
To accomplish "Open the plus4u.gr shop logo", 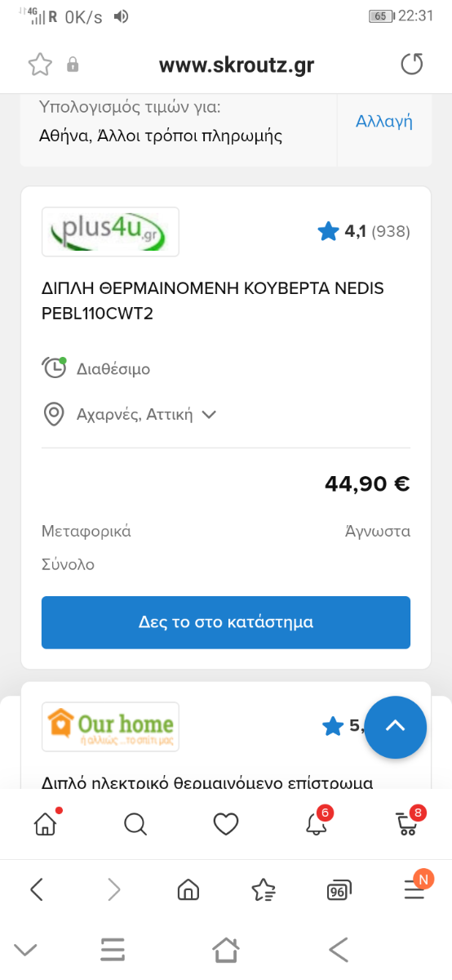I will point(110,232).
